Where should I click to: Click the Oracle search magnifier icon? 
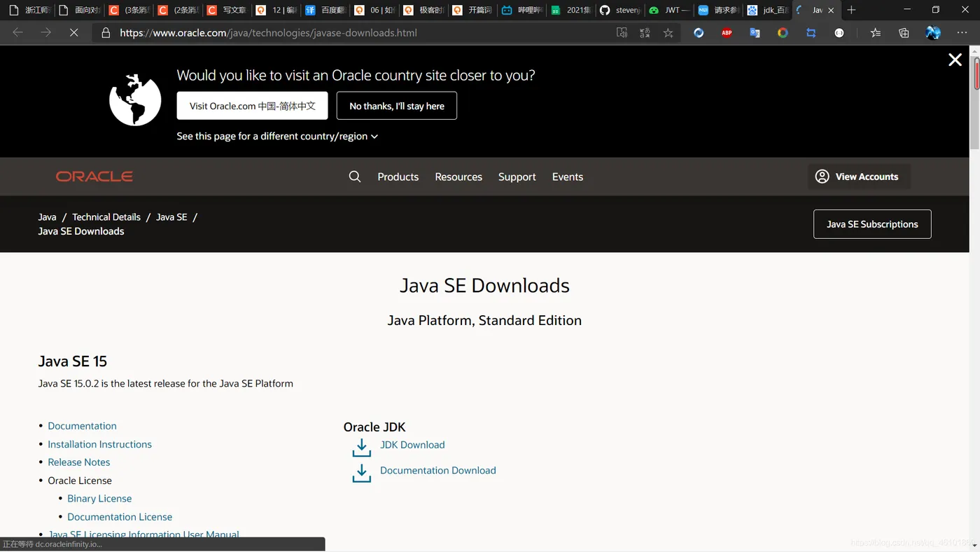pos(355,177)
